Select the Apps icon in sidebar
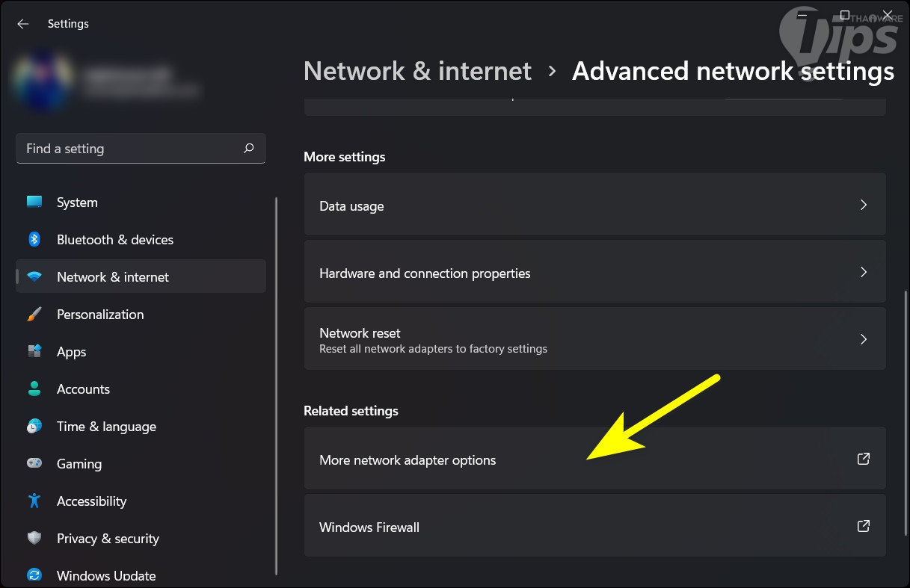 pos(34,352)
